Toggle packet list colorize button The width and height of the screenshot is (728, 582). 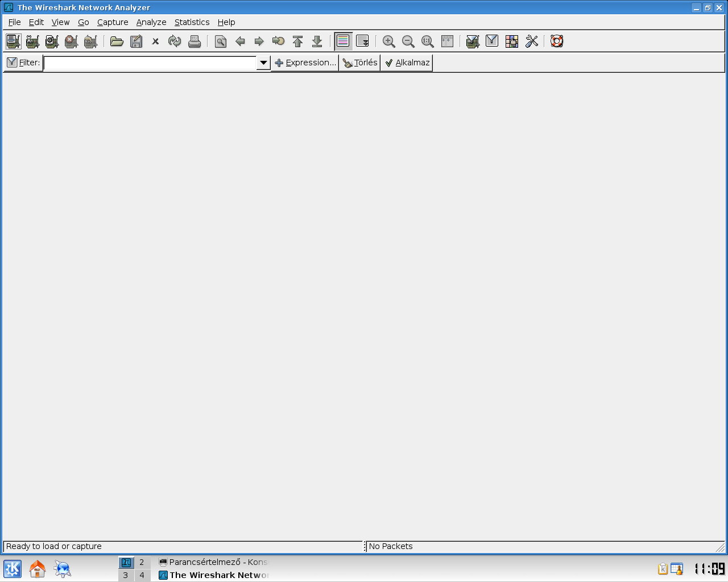tap(343, 41)
